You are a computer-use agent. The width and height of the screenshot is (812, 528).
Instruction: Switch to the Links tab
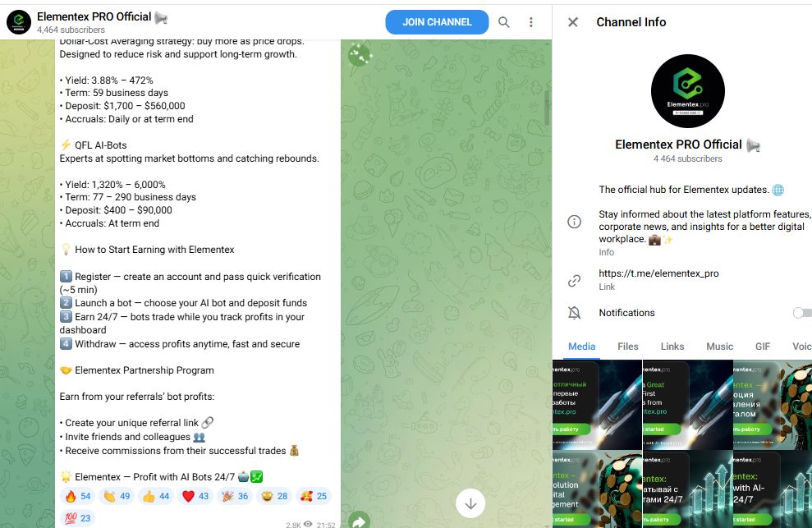click(672, 347)
